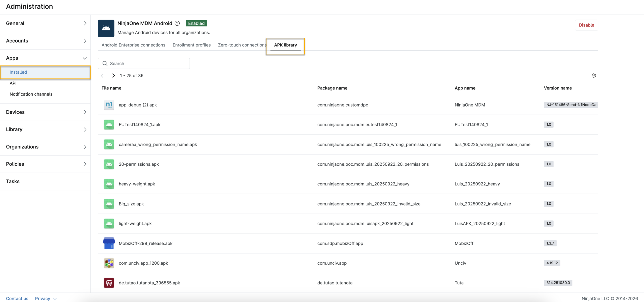Click the help question mark icon

pos(177,23)
